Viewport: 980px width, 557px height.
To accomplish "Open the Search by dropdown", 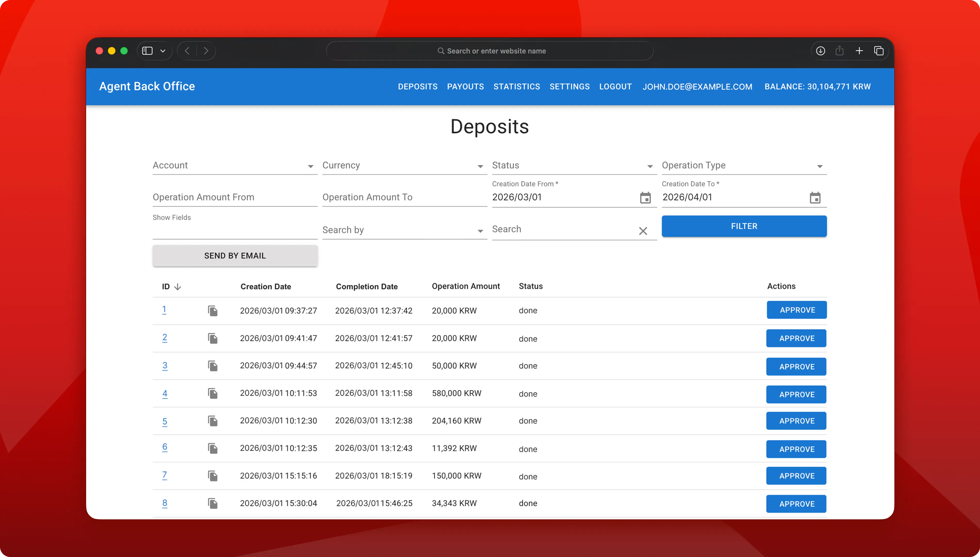I will tap(404, 230).
